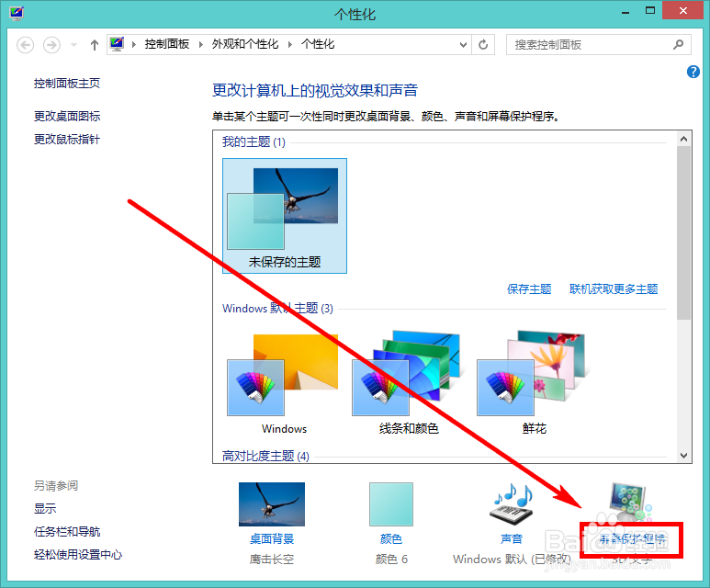
Task: Open 声音 piano keyboard icon
Action: tap(512, 504)
